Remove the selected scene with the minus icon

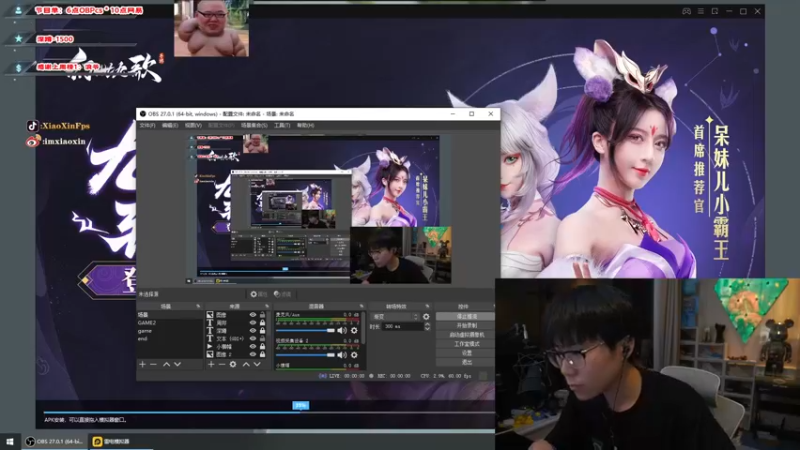coord(154,364)
